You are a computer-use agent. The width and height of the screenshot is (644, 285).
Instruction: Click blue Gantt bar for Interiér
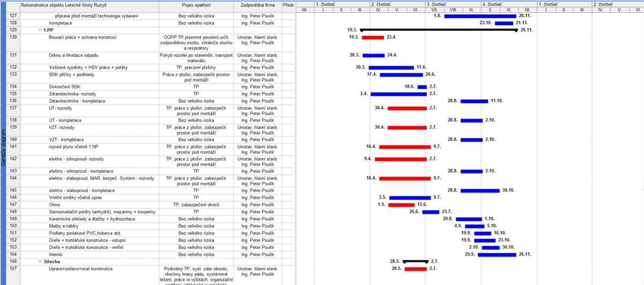click(497, 254)
